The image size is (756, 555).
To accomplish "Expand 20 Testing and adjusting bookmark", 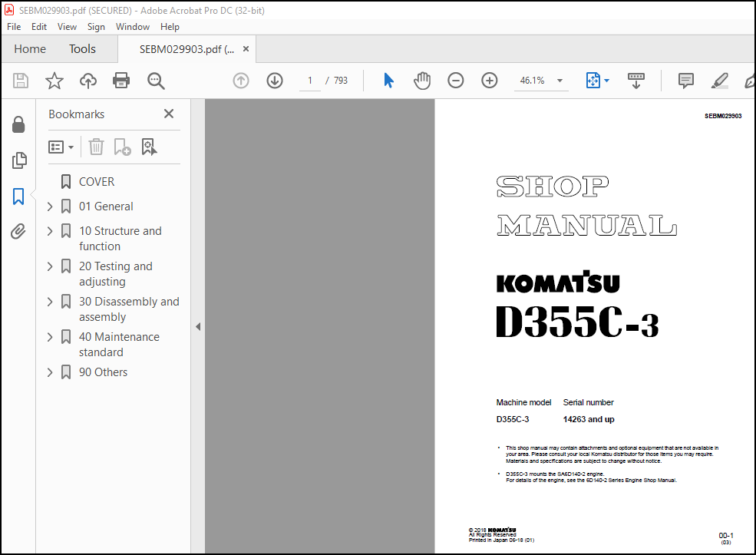I will [50, 266].
